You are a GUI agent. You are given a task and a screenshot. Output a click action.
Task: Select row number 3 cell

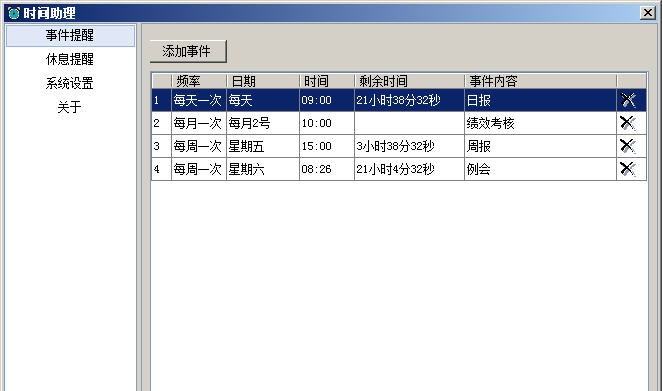click(161, 146)
